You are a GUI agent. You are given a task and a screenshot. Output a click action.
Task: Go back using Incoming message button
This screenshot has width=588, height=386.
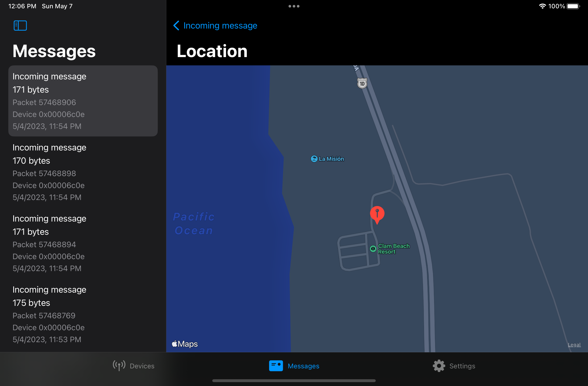click(x=215, y=25)
